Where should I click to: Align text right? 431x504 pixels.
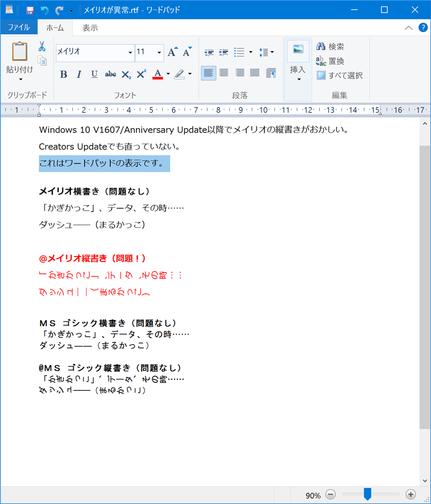tap(240, 73)
